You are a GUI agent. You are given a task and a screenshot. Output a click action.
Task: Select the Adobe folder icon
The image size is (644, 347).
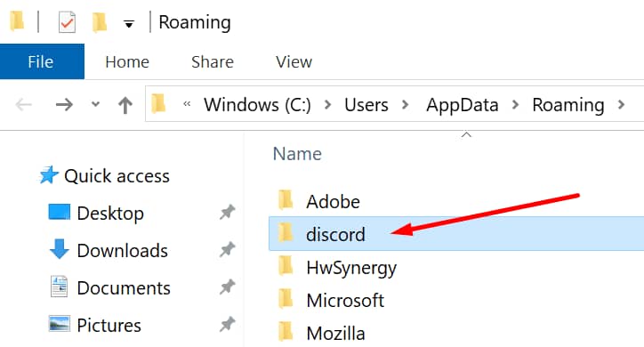coord(286,200)
